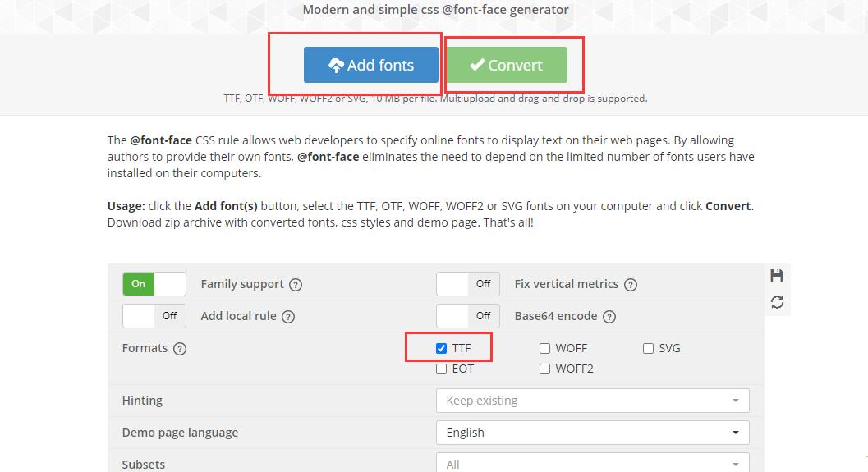Tick the SVG format checkbox

pyautogui.click(x=648, y=348)
